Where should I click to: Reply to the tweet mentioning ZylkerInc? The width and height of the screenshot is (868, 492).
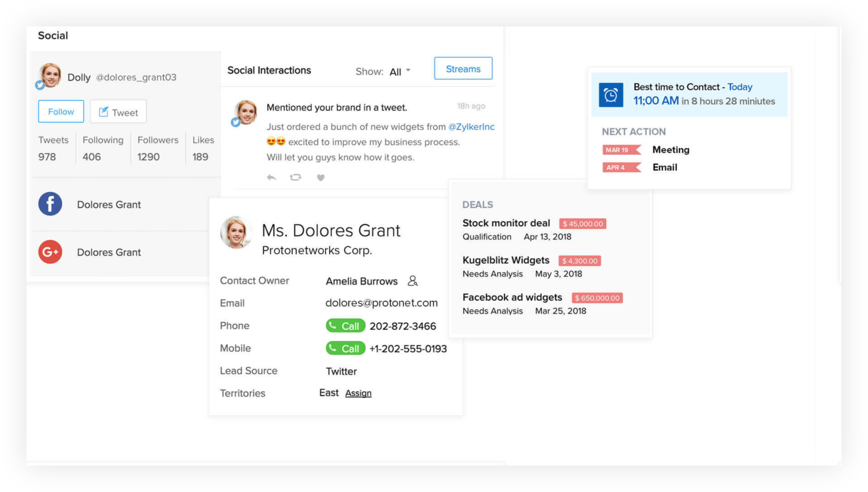[271, 177]
